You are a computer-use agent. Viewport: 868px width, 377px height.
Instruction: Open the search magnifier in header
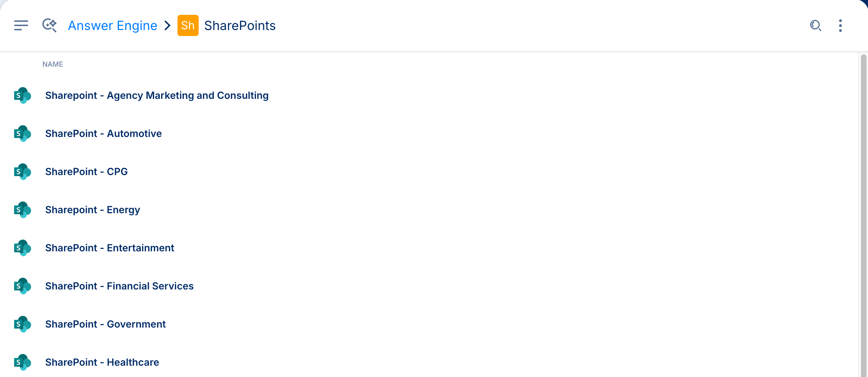pyautogui.click(x=815, y=25)
